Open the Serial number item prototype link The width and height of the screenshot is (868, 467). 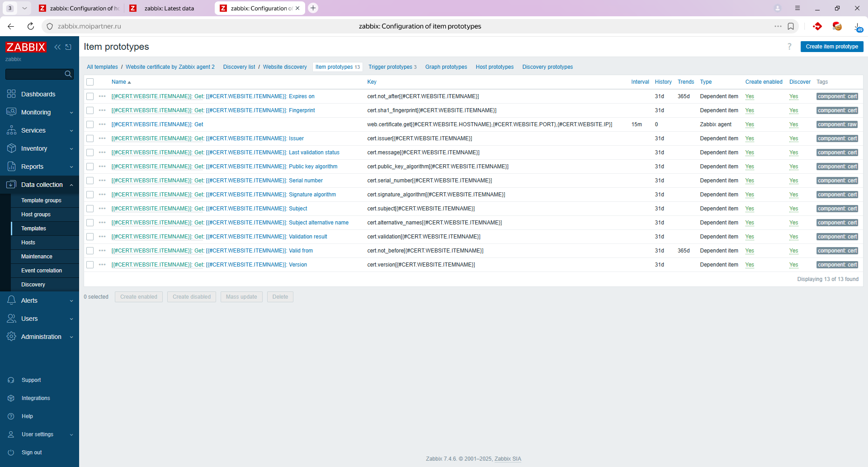306,181
